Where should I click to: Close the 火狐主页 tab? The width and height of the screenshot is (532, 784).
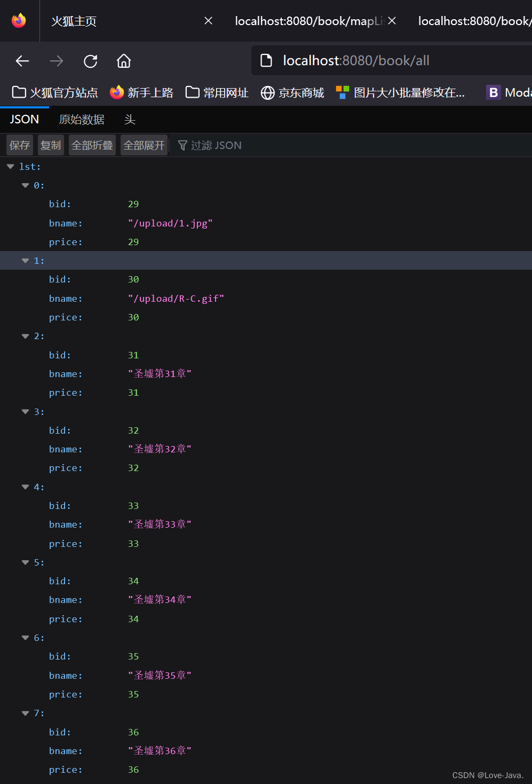(x=209, y=21)
